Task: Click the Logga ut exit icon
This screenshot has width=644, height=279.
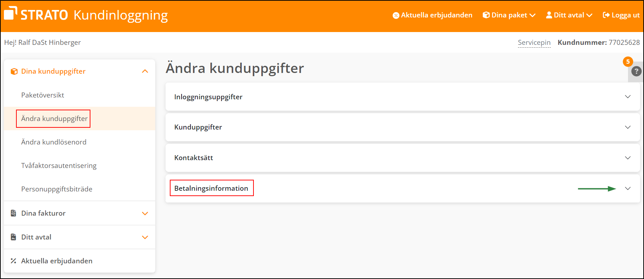Action: pyautogui.click(x=606, y=15)
